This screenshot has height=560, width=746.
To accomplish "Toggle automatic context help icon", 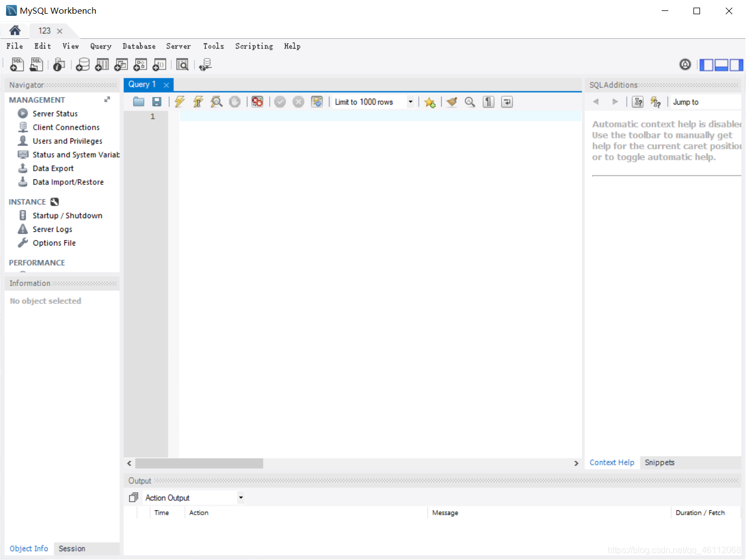I will point(656,102).
